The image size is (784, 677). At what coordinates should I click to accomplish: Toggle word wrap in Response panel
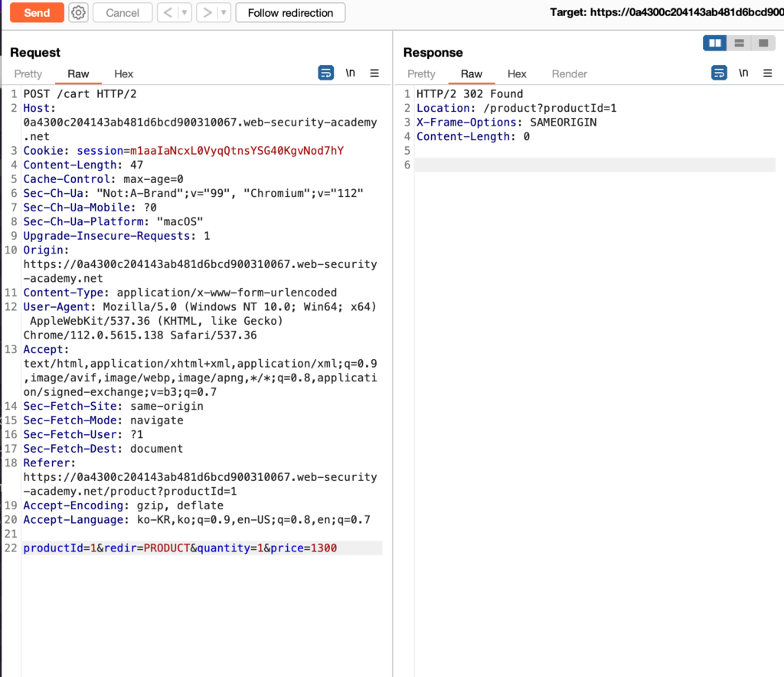click(x=719, y=73)
